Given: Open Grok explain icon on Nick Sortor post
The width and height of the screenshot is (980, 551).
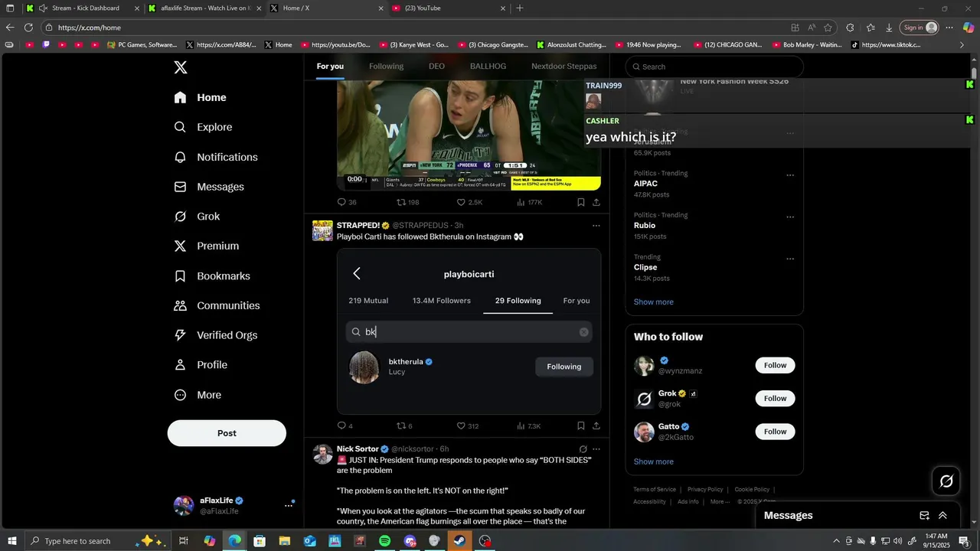Looking at the screenshot, I should 583,449.
